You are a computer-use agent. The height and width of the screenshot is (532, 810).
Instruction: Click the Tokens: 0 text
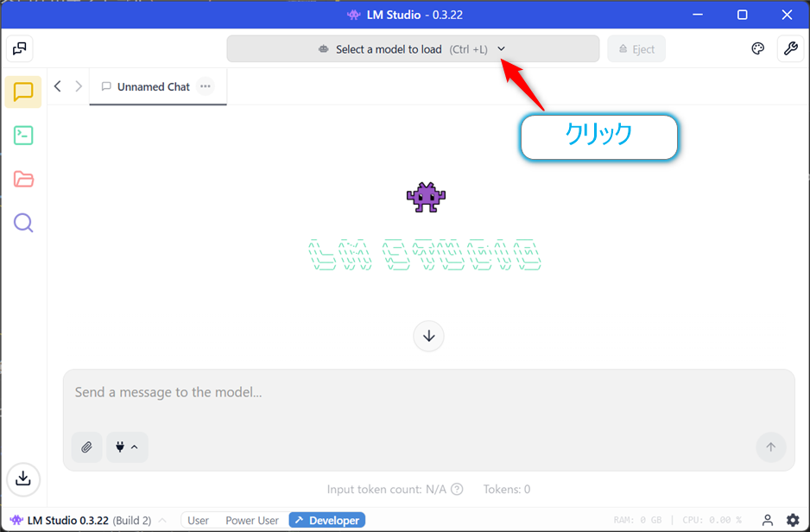pos(507,489)
